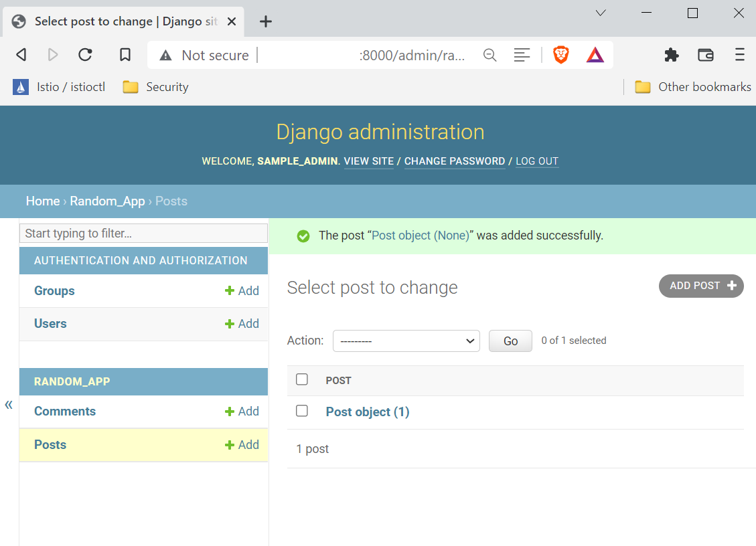Open the extensions puzzle icon
Screen dimensions: 756x546
pos(671,55)
